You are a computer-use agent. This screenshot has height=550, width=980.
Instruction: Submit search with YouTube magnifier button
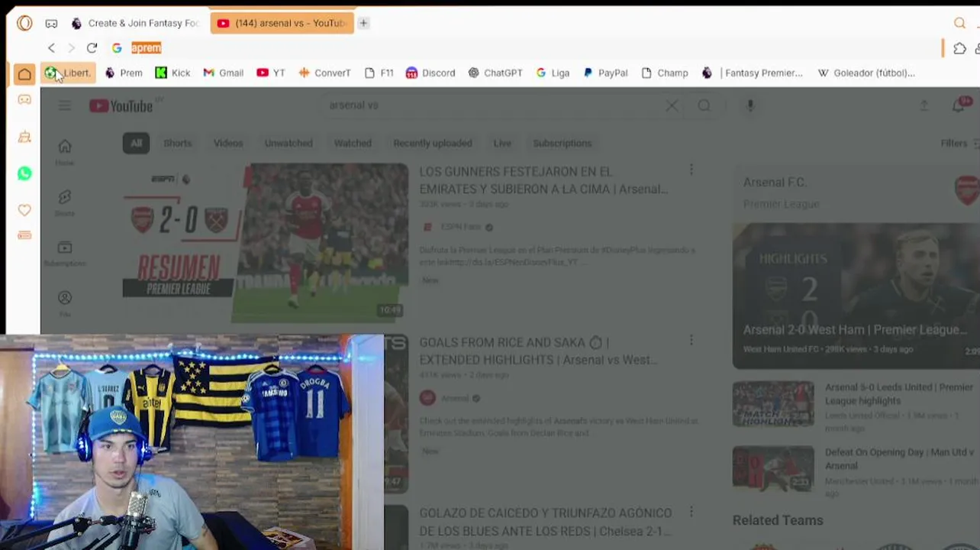click(x=704, y=105)
